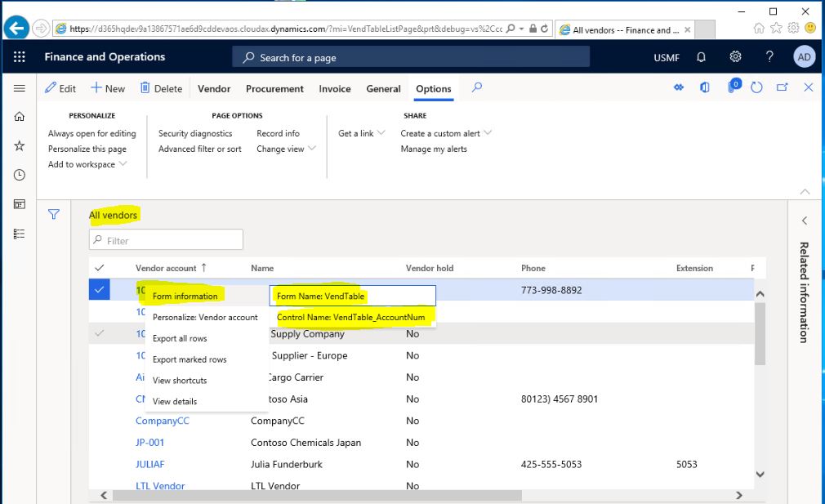Select all rows with header checkmark
825x504 pixels.
coord(99,268)
